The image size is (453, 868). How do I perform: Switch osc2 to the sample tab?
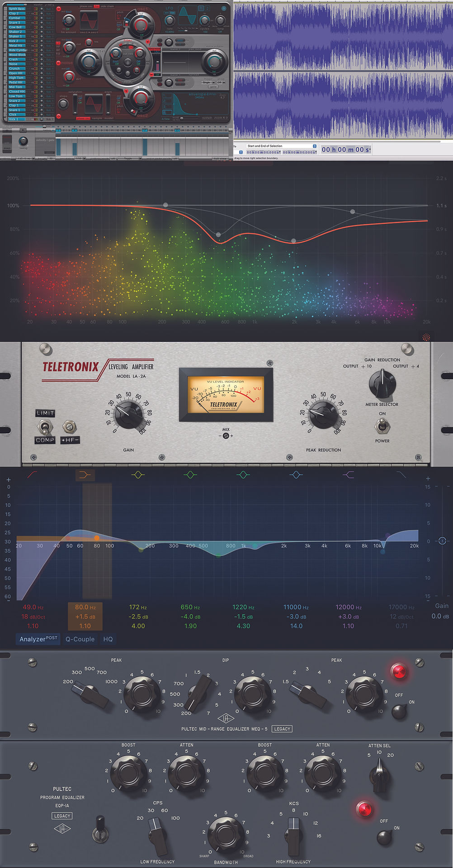point(97,118)
